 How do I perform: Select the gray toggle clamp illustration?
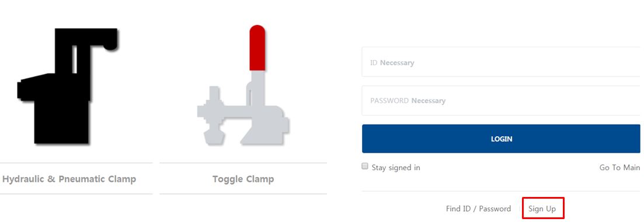coord(243,85)
